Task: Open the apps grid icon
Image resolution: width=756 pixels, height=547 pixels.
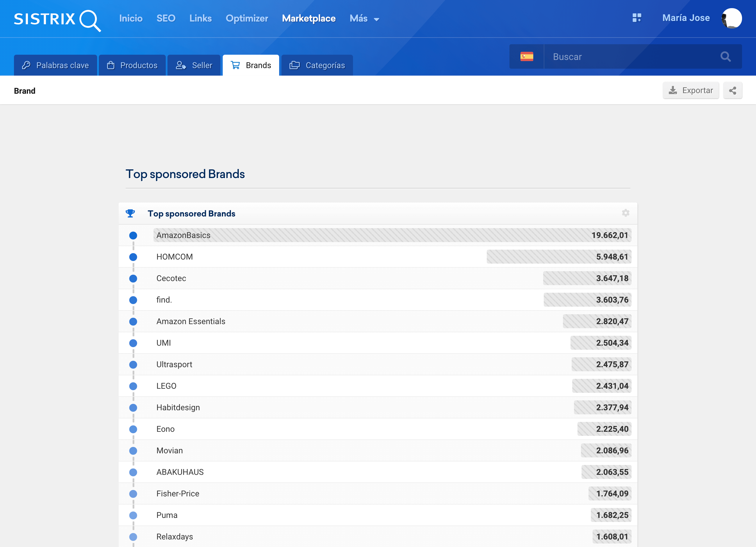Action: (x=637, y=18)
